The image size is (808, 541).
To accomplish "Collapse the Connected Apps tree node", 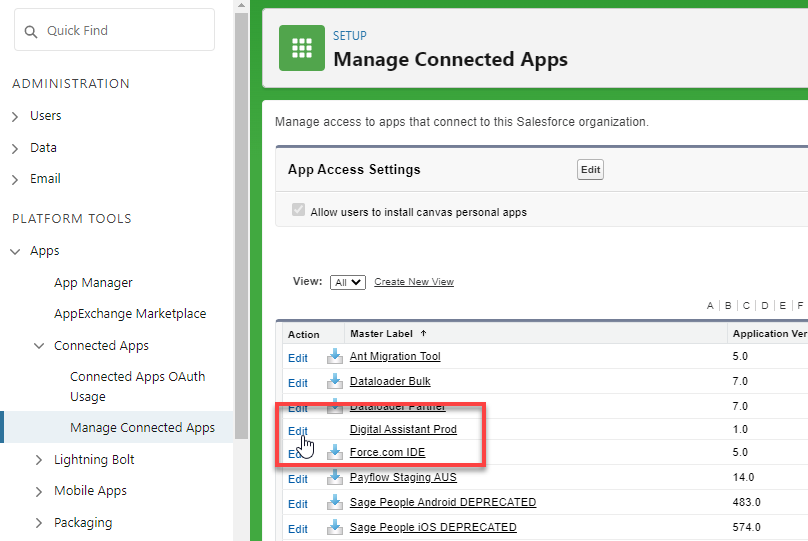I will coord(39,346).
